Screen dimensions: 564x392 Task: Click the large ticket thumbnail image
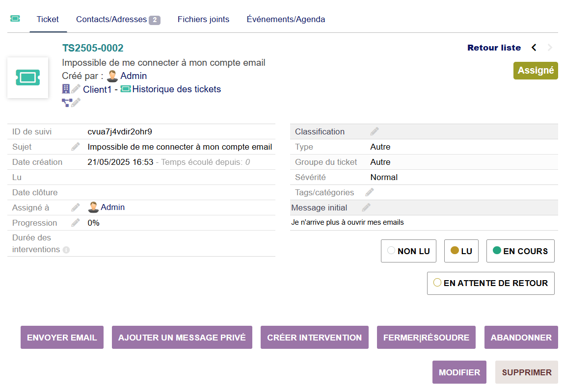tap(27, 78)
